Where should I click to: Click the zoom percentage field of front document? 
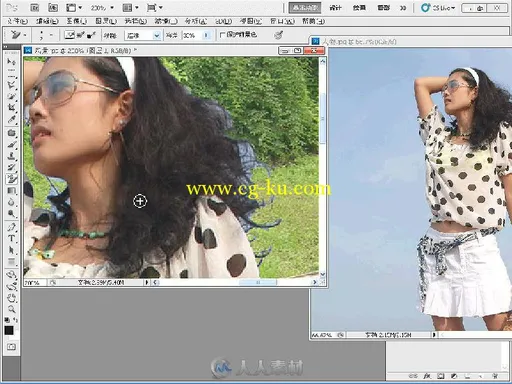click(35, 282)
